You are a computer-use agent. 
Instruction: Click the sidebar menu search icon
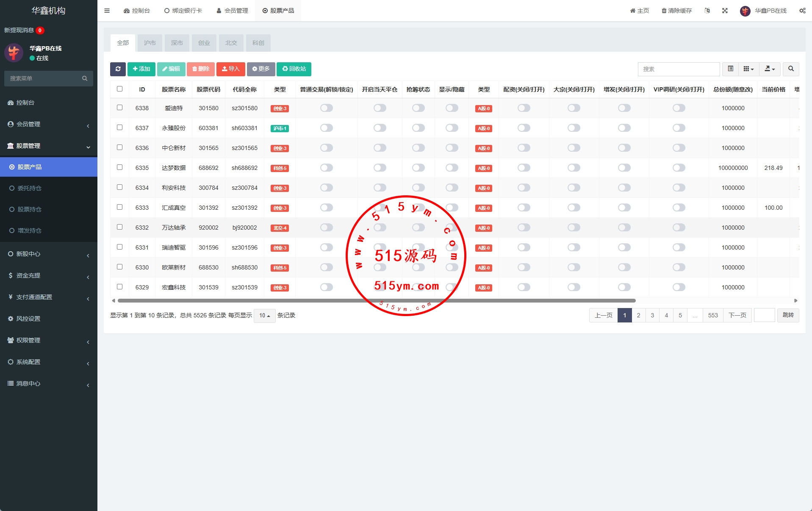(85, 78)
